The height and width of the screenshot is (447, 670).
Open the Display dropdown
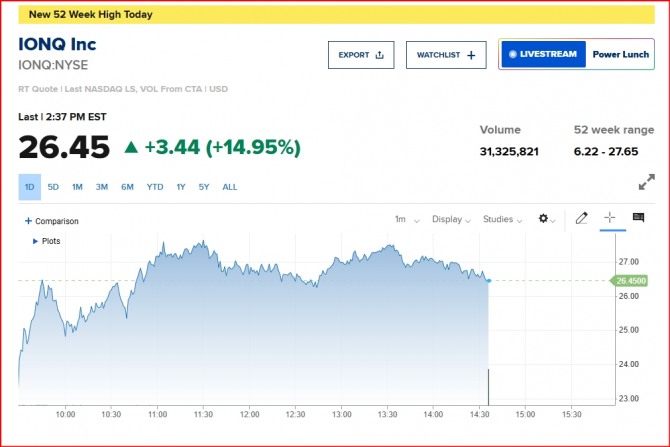coord(450,219)
